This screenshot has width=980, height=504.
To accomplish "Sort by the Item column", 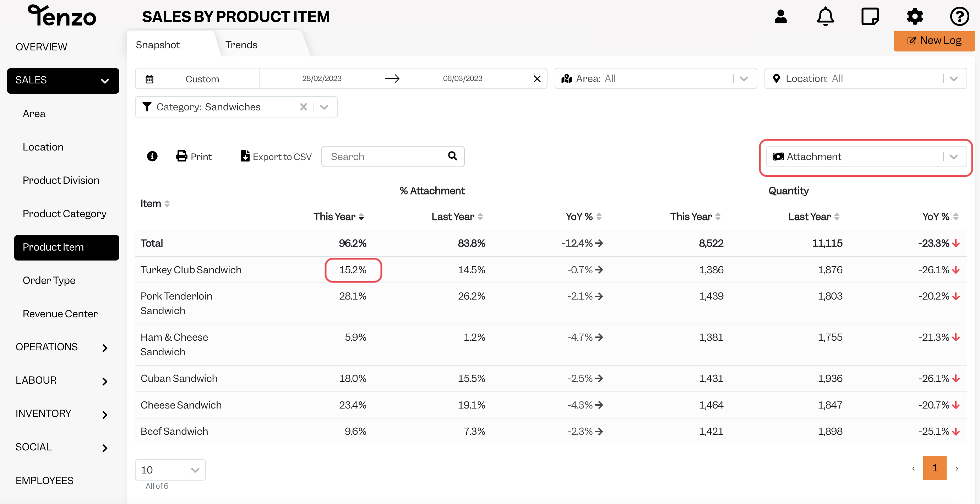I will 155,203.
